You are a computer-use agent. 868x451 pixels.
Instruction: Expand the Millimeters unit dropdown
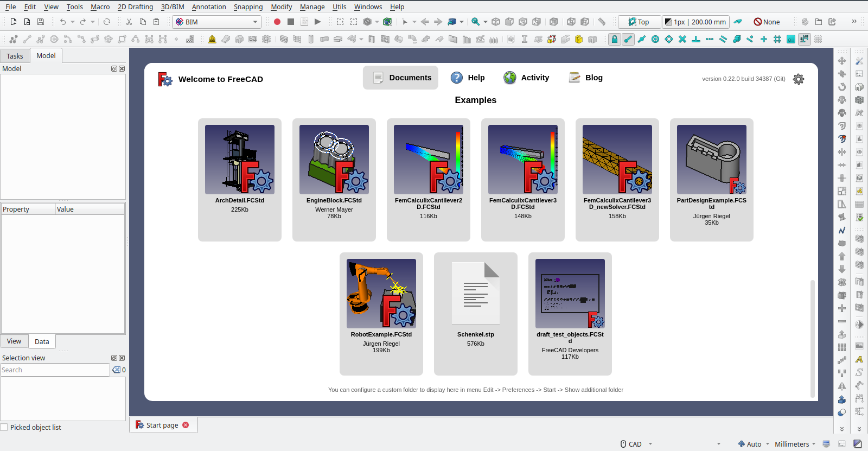(795, 444)
